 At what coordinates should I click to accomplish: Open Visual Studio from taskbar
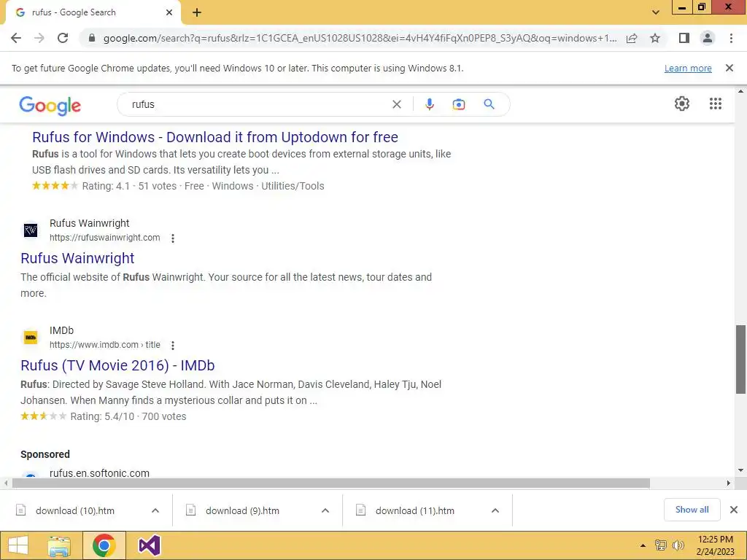149,545
